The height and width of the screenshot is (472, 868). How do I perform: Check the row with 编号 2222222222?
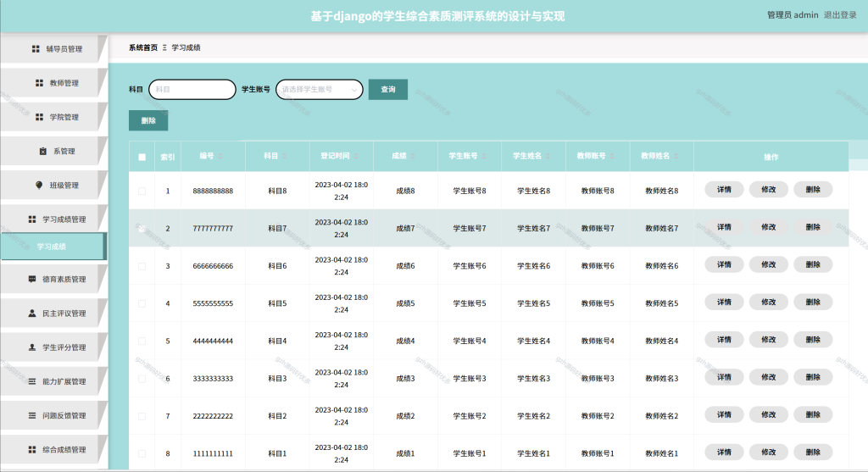click(x=142, y=416)
